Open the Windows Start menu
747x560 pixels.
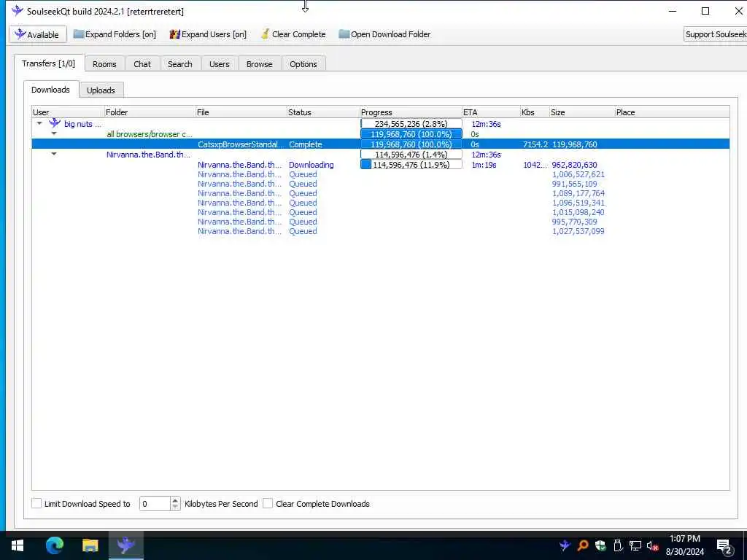(x=18, y=545)
